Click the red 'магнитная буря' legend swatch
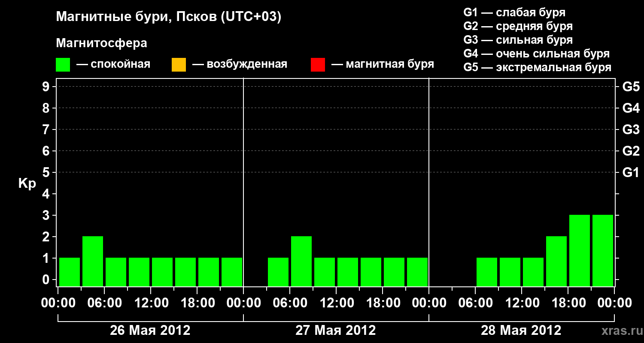Viewport: 644px width, 343px height. (318, 65)
